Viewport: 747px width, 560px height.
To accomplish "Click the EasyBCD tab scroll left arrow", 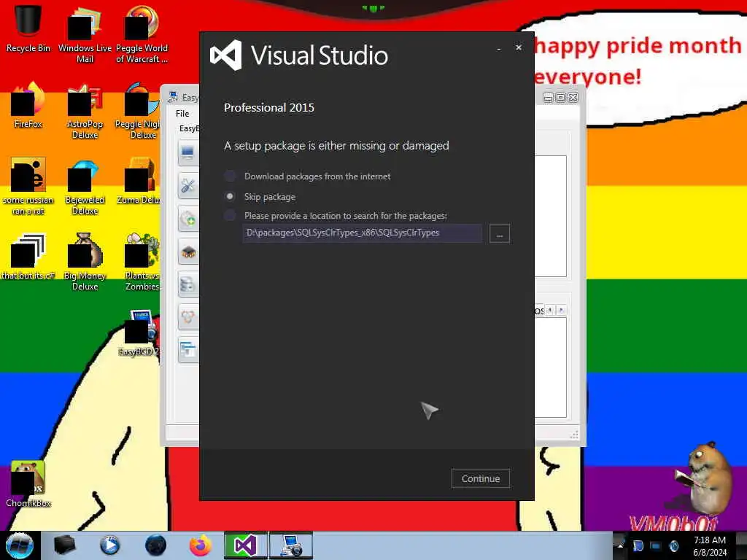I will (x=550, y=311).
